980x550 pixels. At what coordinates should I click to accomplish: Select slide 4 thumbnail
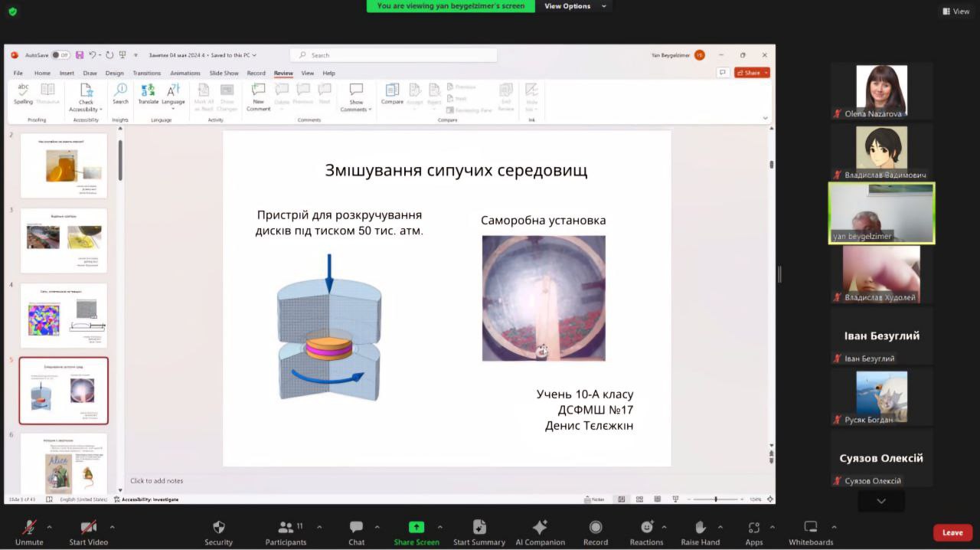click(x=64, y=315)
